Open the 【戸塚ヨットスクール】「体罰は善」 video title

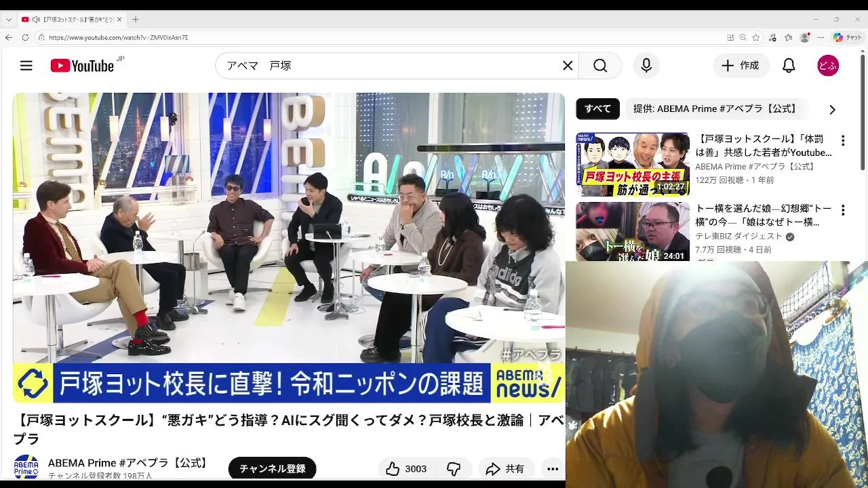click(x=764, y=146)
